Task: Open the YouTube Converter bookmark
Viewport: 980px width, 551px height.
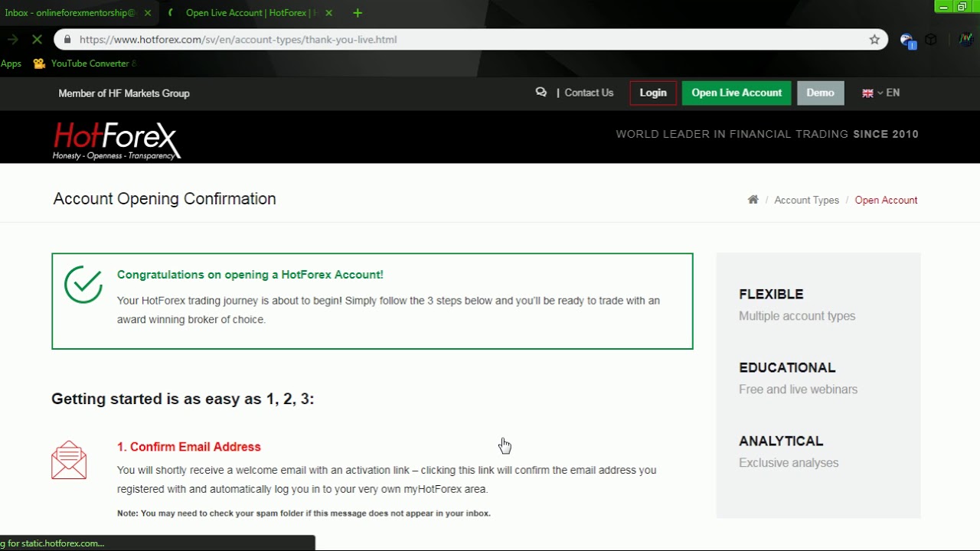Action: click(85, 64)
